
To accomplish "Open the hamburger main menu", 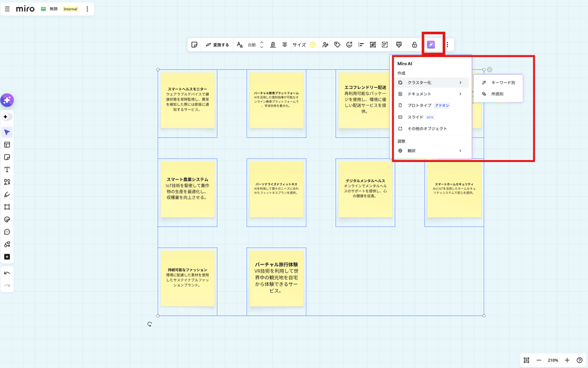I will 7,9.
